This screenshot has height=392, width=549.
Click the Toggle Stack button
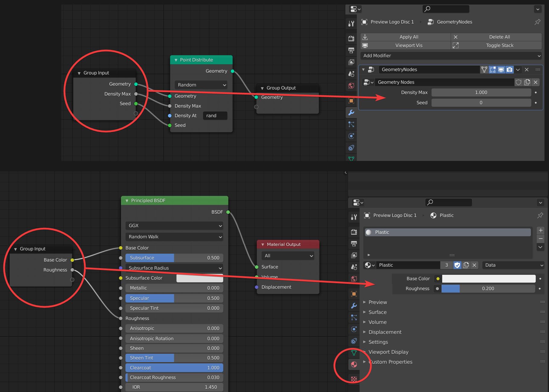497,45
